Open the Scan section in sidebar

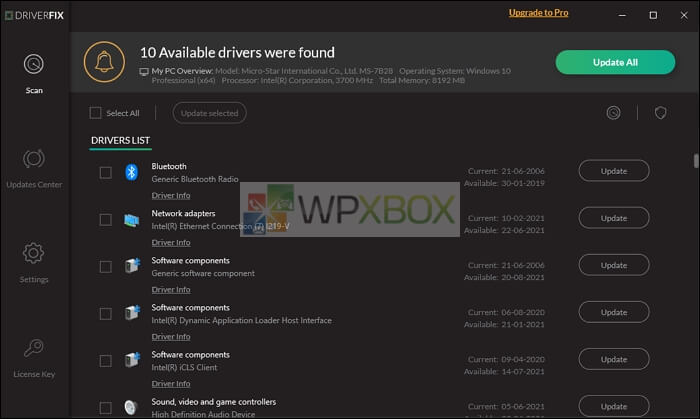tap(34, 74)
